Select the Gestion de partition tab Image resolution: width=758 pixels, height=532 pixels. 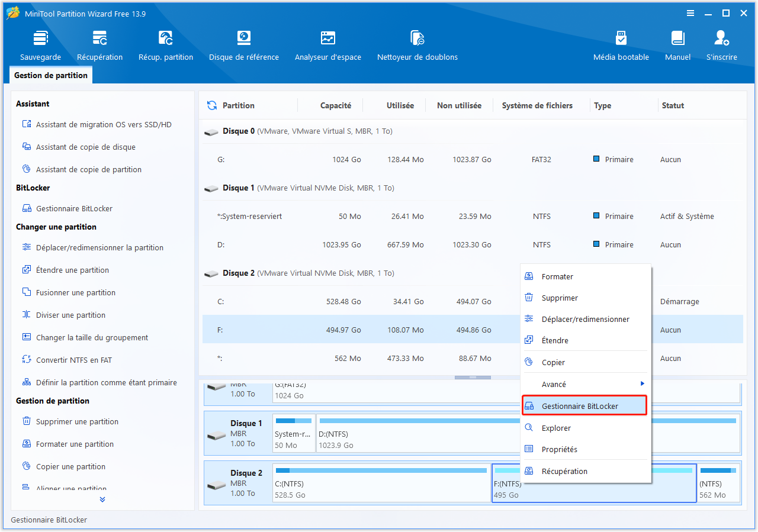[x=51, y=75]
